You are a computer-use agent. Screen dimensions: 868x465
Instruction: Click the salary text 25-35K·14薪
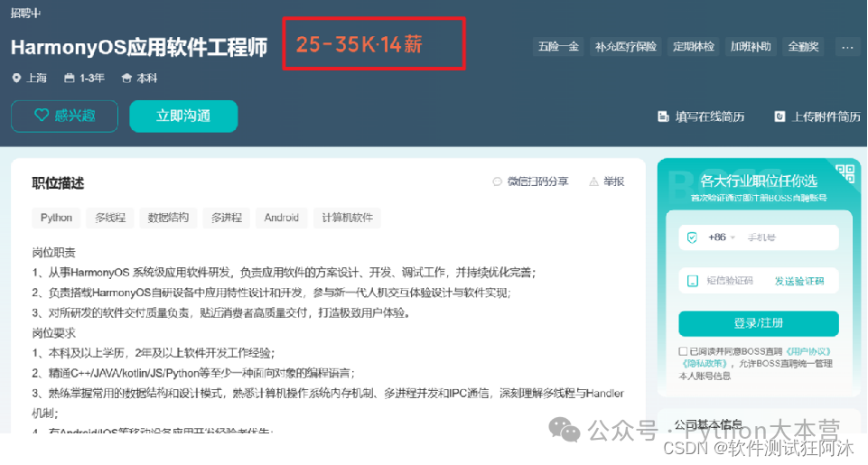[x=359, y=44]
